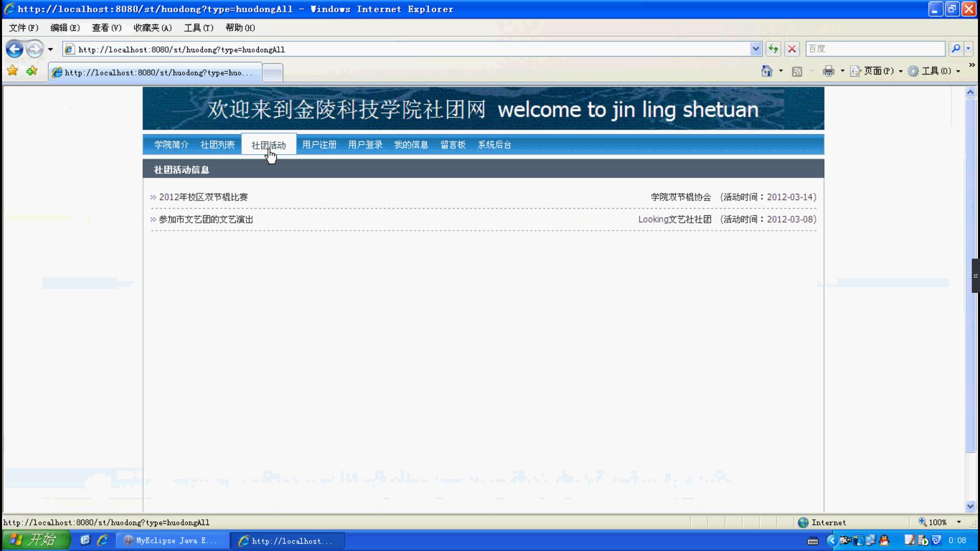Click the Looking文艺社社团 club name text
Viewport: 980px width, 551px height.
(x=675, y=219)
